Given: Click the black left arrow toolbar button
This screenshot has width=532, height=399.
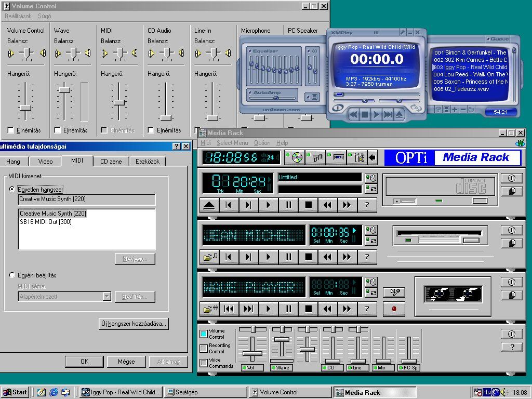Looking at the screenshot, I should point(372,158).
